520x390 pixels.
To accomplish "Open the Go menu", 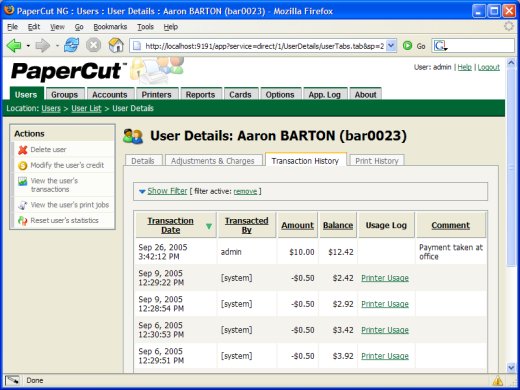I will tap(79, 27).
